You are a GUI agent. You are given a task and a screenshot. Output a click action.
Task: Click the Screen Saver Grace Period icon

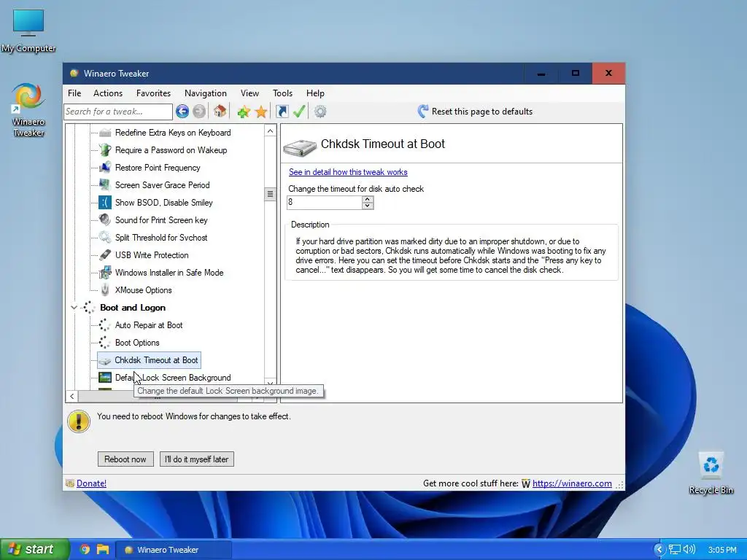(105, 185)
